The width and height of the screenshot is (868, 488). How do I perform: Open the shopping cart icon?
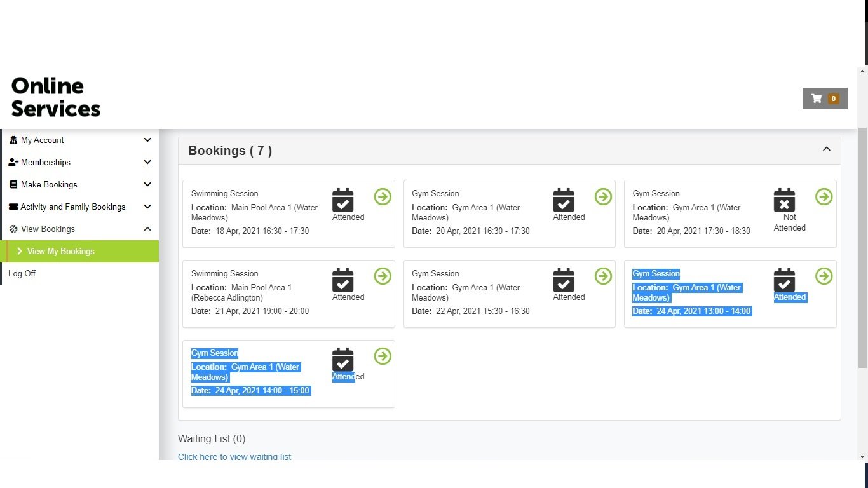[824, 98]
